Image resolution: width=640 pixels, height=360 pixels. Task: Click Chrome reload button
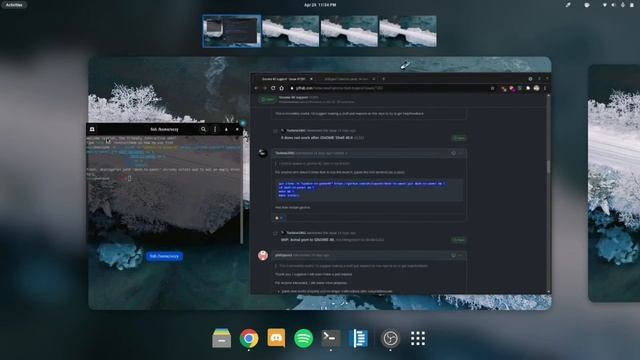pyautogui.click(x=273, y=88)
